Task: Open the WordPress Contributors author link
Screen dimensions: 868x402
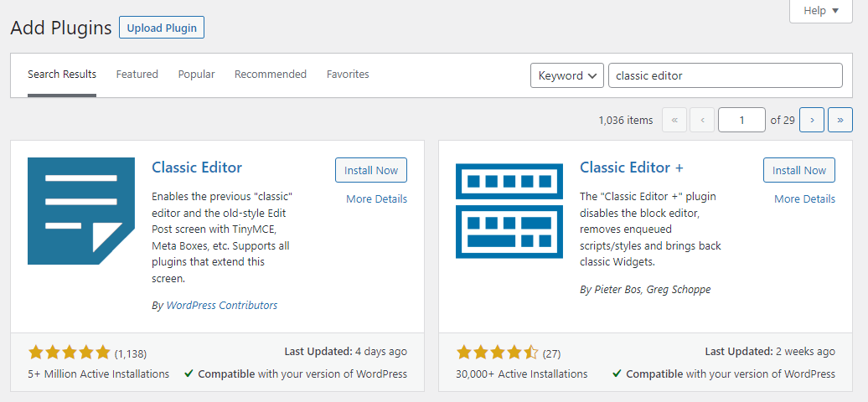Action: coord(222,305)
